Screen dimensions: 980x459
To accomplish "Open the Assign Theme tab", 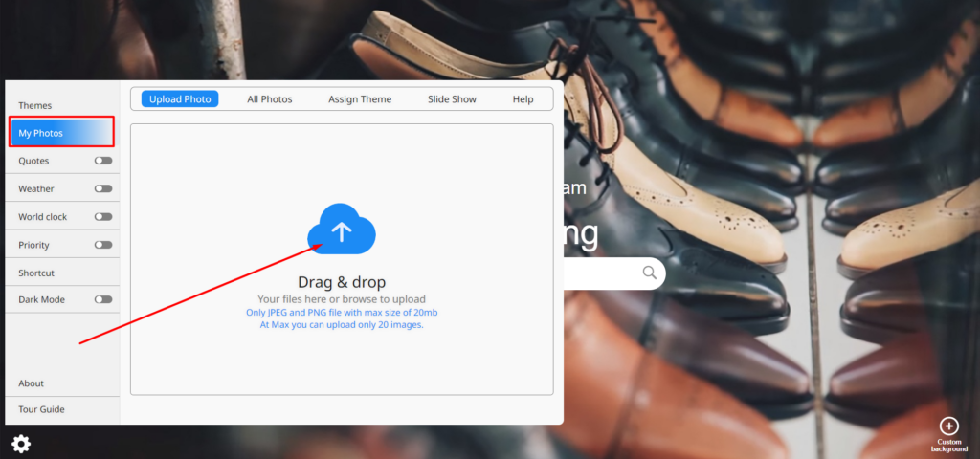I will (x=360, y=99).
